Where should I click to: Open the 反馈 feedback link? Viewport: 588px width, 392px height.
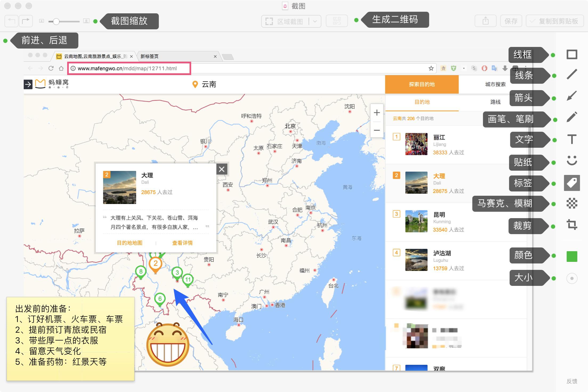pyautogui.click(x=572, y=381)
